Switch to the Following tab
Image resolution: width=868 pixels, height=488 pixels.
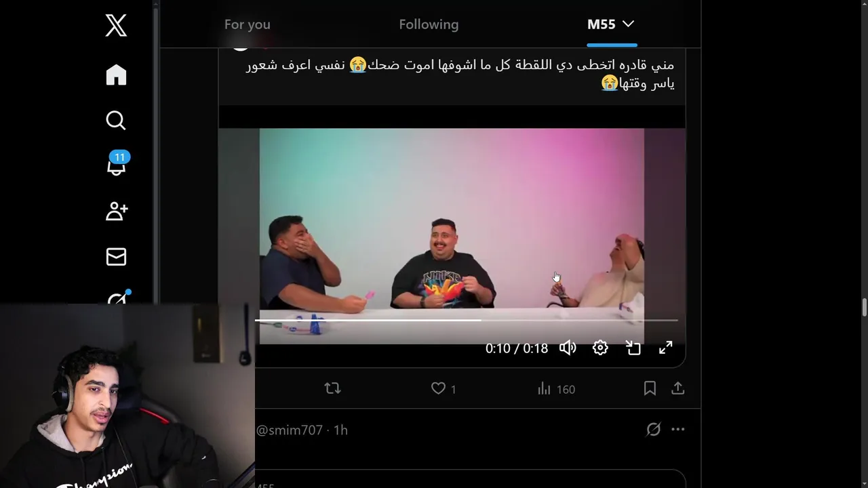click(429, 24)
